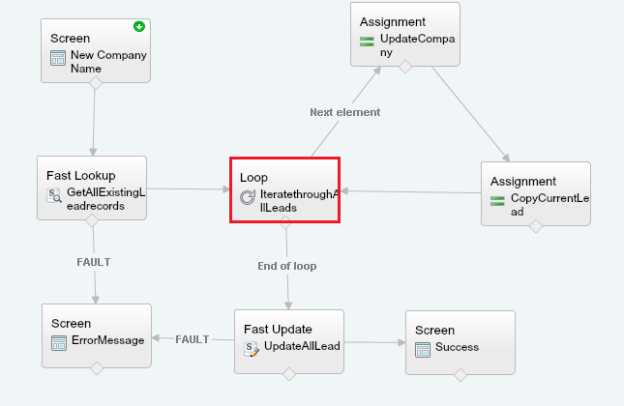The height and width of the screenshot is (406, 624).
Task: Click the ErrorMessage screen icon
Action: click(x=59, y=343)
